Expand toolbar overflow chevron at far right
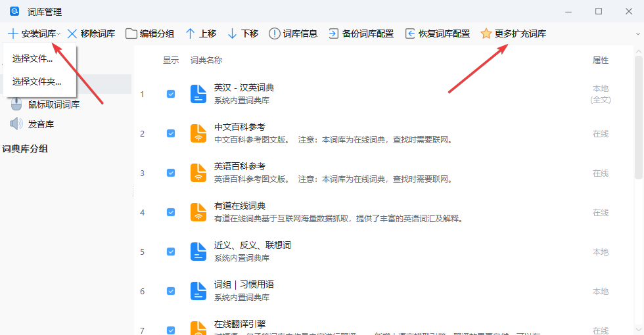The image size is (644, 335). click(x=637, y=33)
